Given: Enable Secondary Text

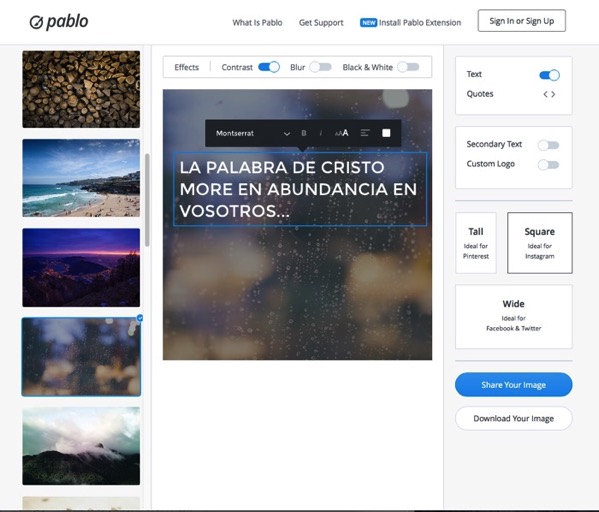Looking at the screenshot, I should [548, 145].
